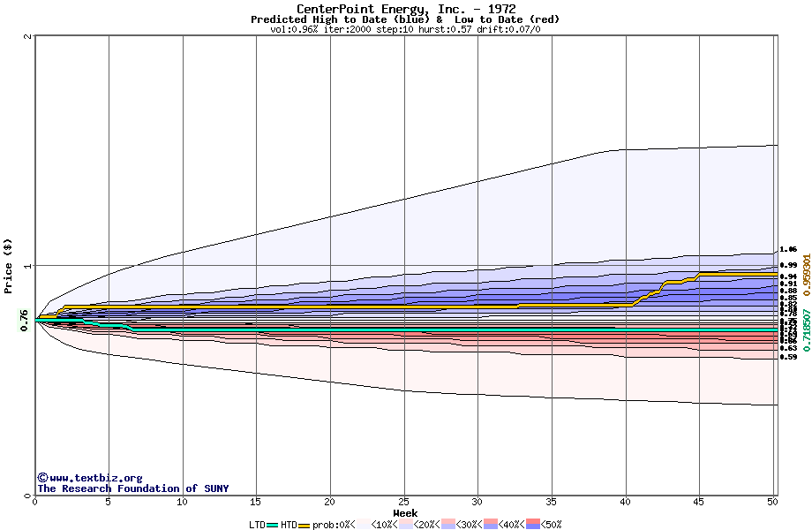The height and width of the screenshot is (530, 812).
Task: Click the "hurst:0.57" parameter text
Action: click(x=445, y=29)
